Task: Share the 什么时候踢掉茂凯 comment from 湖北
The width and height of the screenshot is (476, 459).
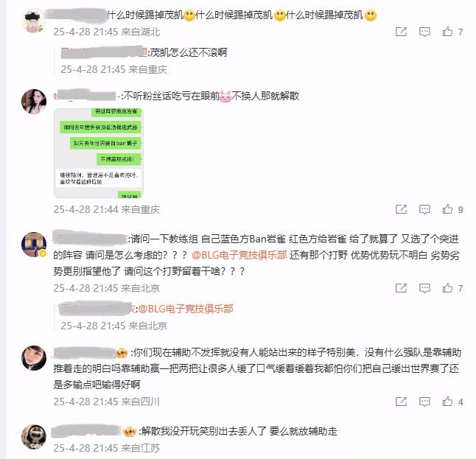Action: [401, 32]
